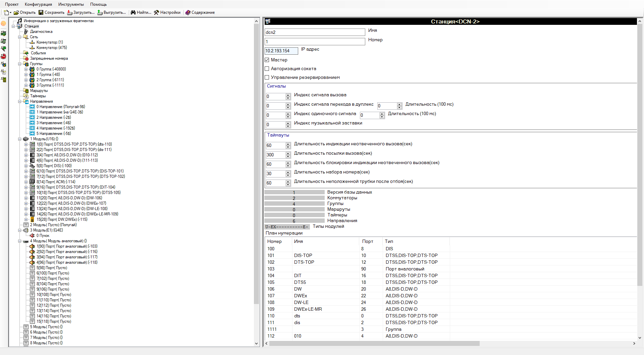Enable Авторизация сокета checkbox

click(x=267, y=69)
